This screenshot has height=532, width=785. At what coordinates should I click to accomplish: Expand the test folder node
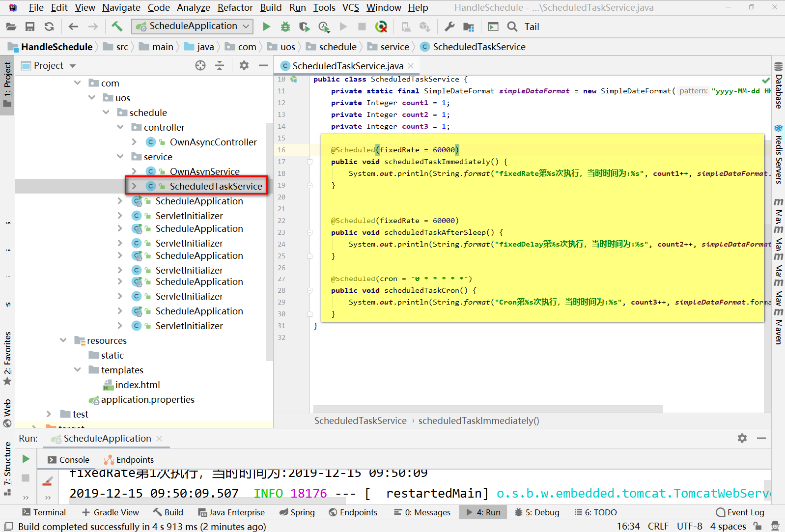click(49, 414)
